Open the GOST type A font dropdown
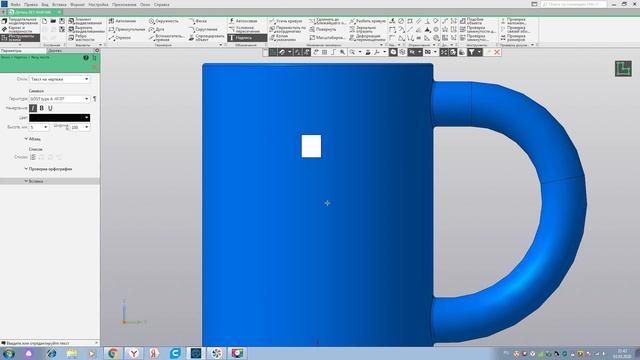Image resolution: width=640 pixels, height=360 pixels. click(60, 99)
